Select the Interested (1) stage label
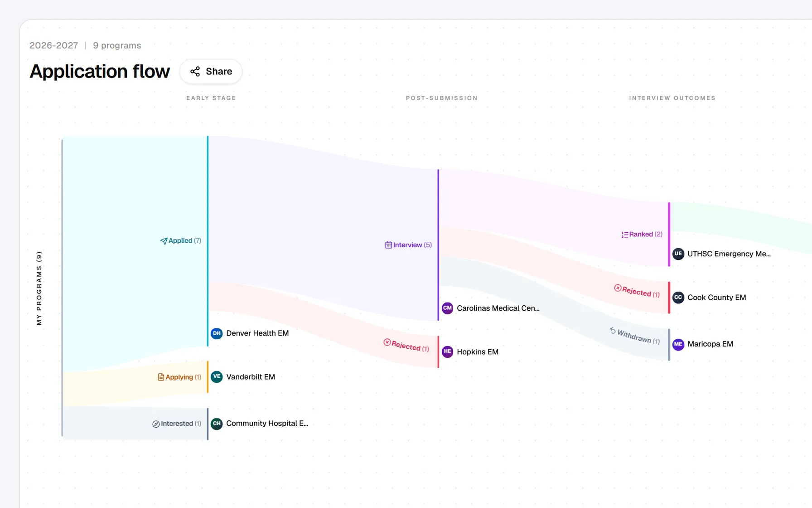812x508 pixels. [x=181, y=424]
